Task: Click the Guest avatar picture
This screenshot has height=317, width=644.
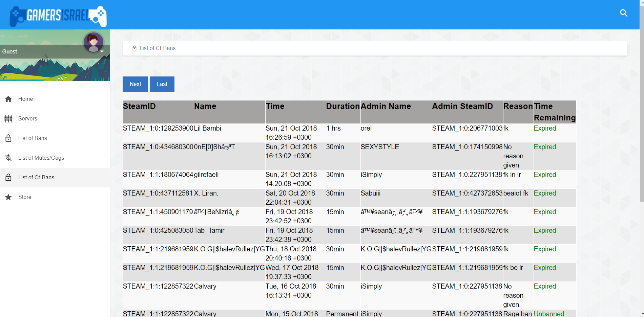Action: point(93,42)
